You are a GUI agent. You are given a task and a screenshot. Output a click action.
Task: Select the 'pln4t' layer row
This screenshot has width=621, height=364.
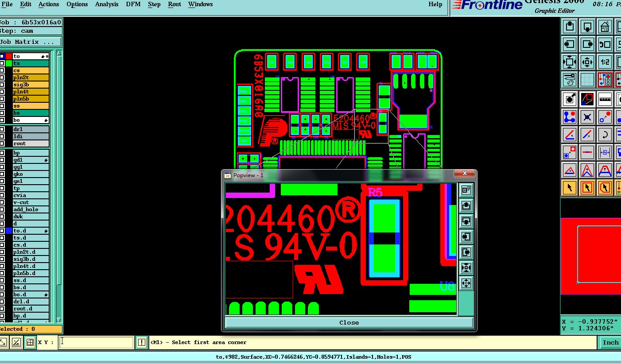(x=31, y=92)
